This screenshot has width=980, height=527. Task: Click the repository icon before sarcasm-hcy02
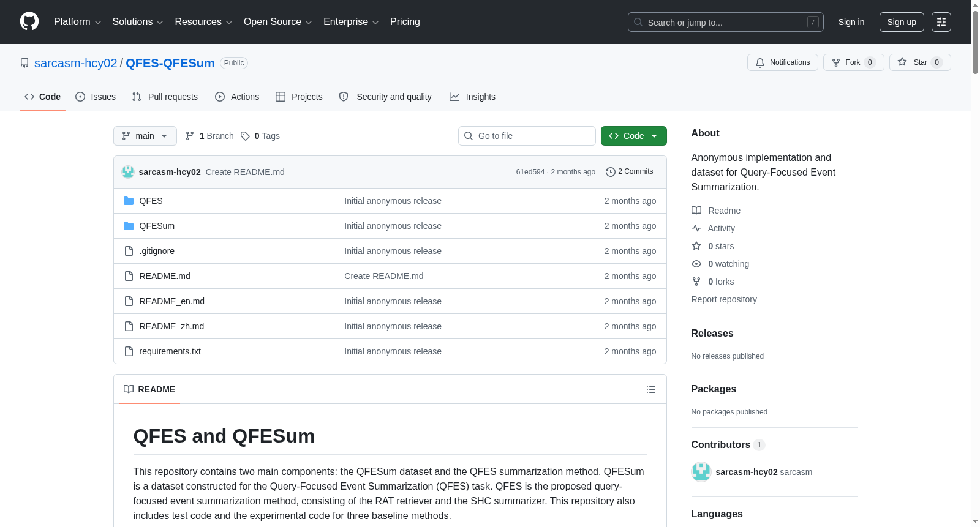pyautogui.click(x=24, y=63)
